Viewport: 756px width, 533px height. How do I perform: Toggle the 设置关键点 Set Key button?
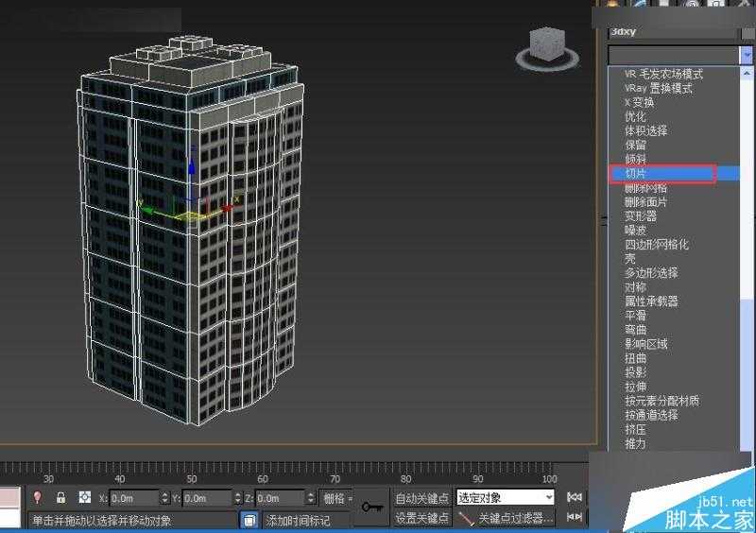point(421,518)
